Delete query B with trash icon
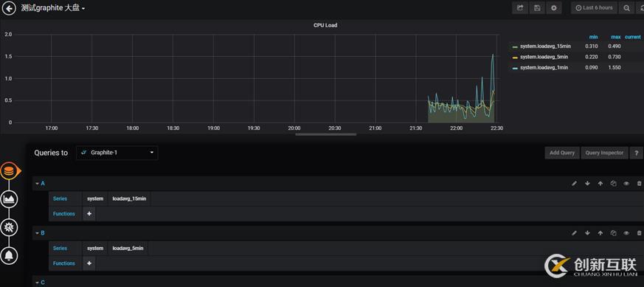The height and width of the screenshot is (287, 644). pos(639,233)
